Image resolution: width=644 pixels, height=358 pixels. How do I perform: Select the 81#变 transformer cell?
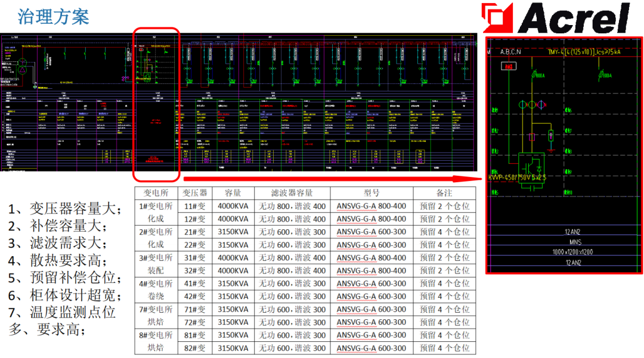pos(194,335)
